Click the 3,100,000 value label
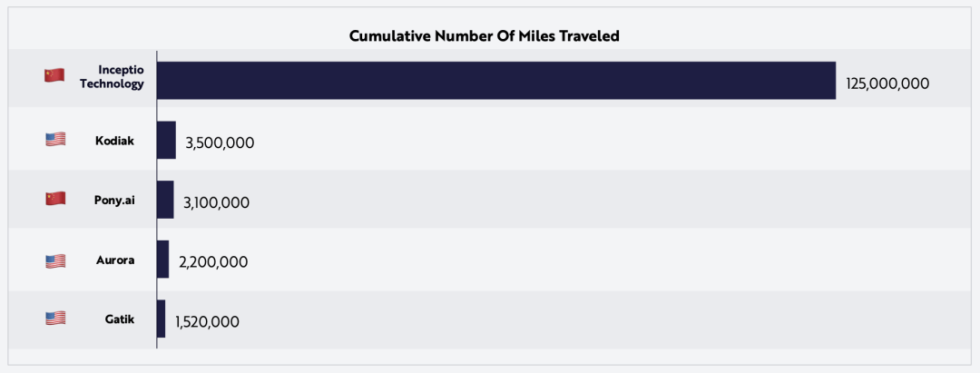Viewport: 980px width, 373px height. [x=216, y=203]
